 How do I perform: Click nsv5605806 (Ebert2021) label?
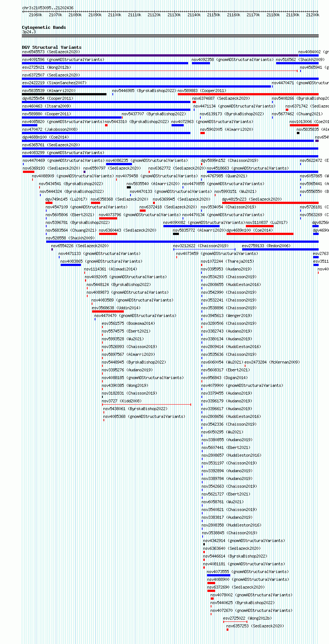pyautogui.click(x=69, y=215)
